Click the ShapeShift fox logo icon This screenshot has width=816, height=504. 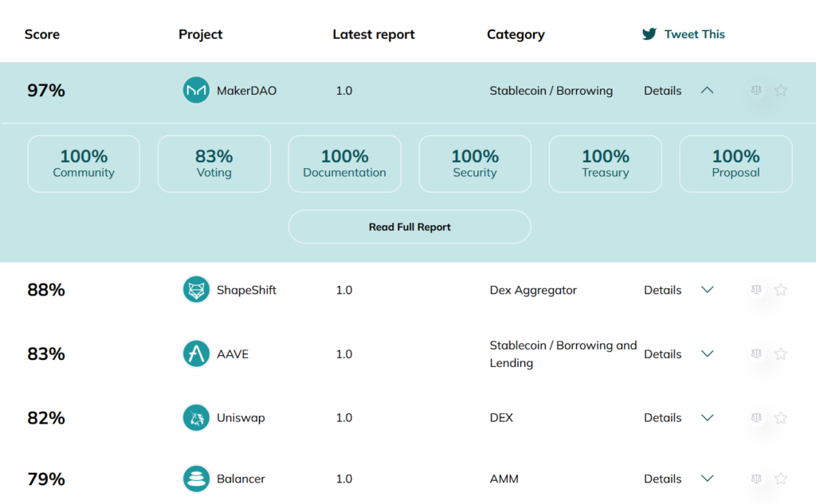(196, 290)
